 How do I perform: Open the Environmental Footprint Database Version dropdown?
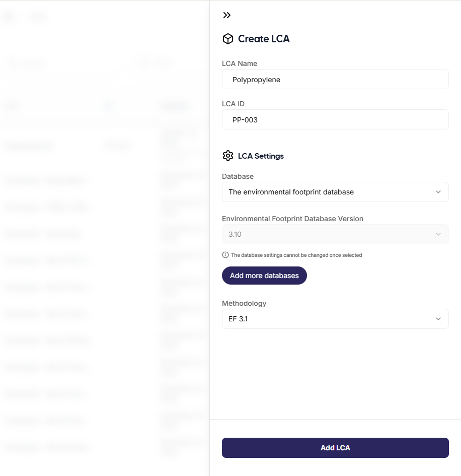[335, 234]
